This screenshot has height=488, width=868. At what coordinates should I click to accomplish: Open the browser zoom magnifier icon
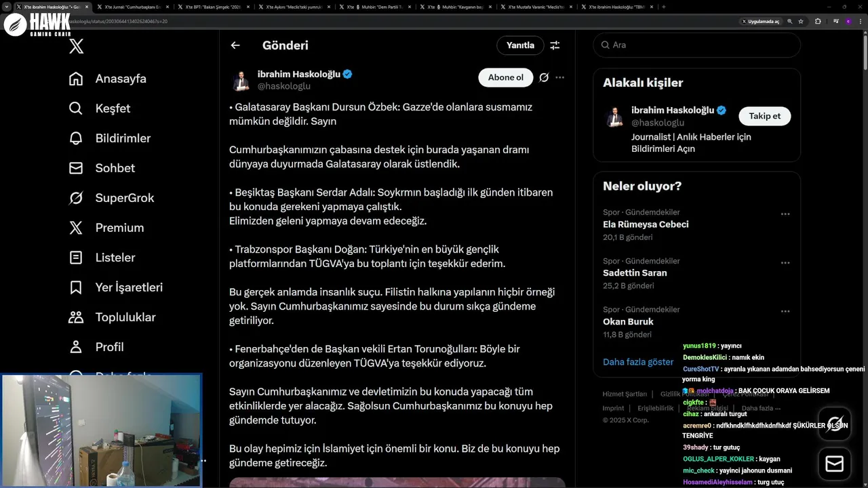790,21
